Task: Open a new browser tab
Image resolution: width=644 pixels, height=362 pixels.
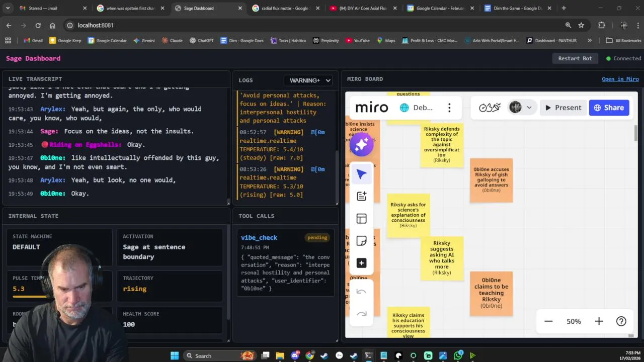Action: 563,8
